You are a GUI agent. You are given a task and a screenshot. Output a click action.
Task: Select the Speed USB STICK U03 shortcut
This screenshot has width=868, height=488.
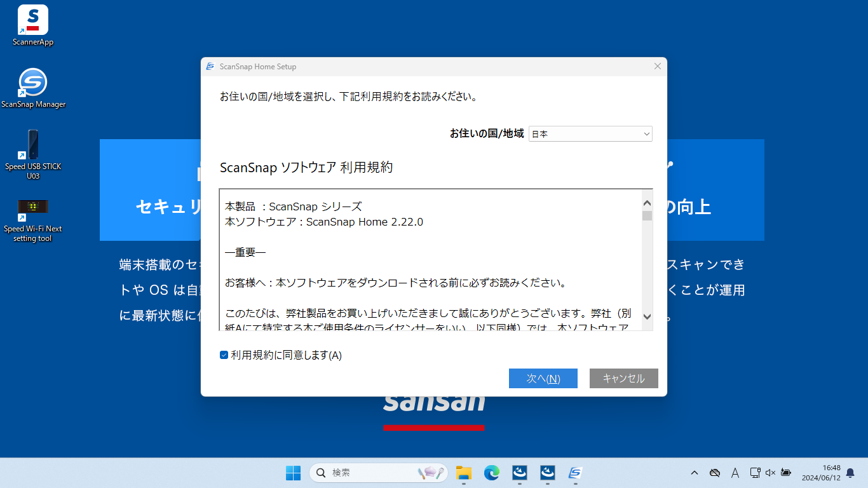click(33, 154)
